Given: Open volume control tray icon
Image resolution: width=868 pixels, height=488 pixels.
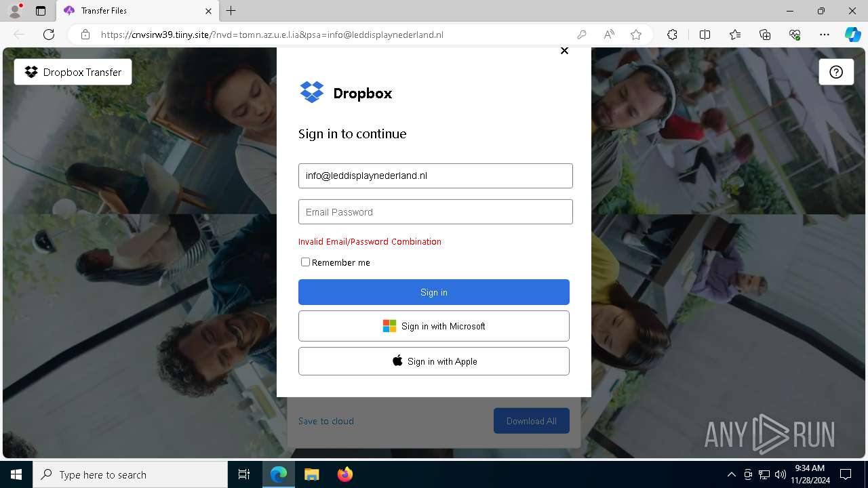Looking at the screenshot, I should point(781,474).
